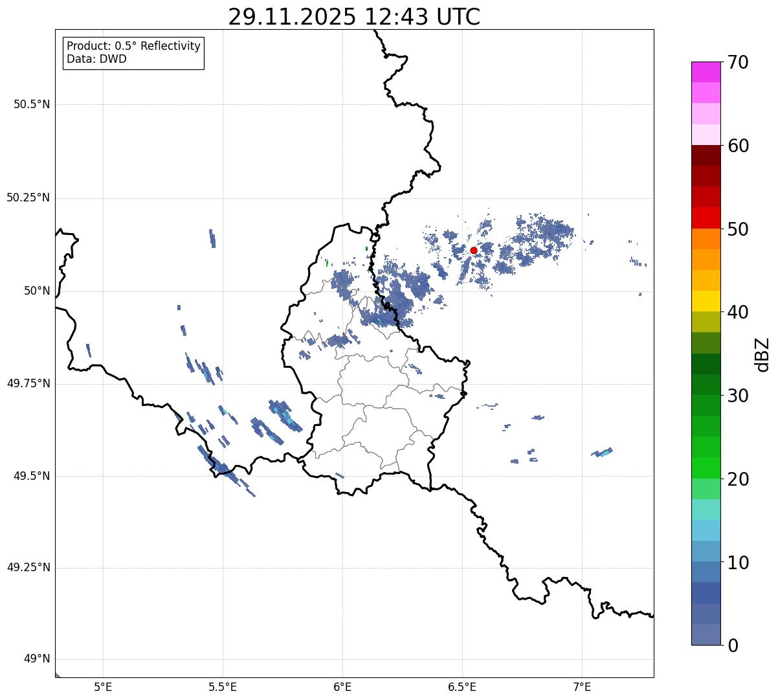Click the small green echo near Luxembourg's northern tip
778x700 pixels.
tap(366, 249)
